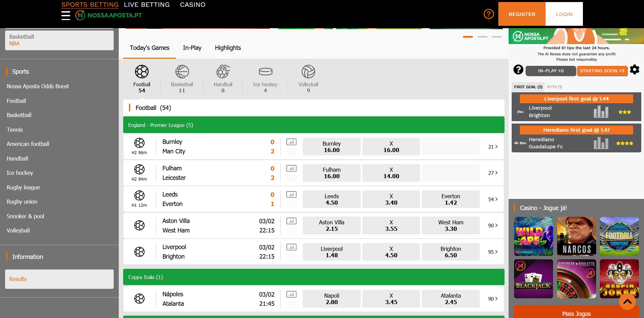The height and width of the screenshot is (318, 644).
Task: Click Herediano first goal @ 1.47 tip
Action: pos(576,130)
